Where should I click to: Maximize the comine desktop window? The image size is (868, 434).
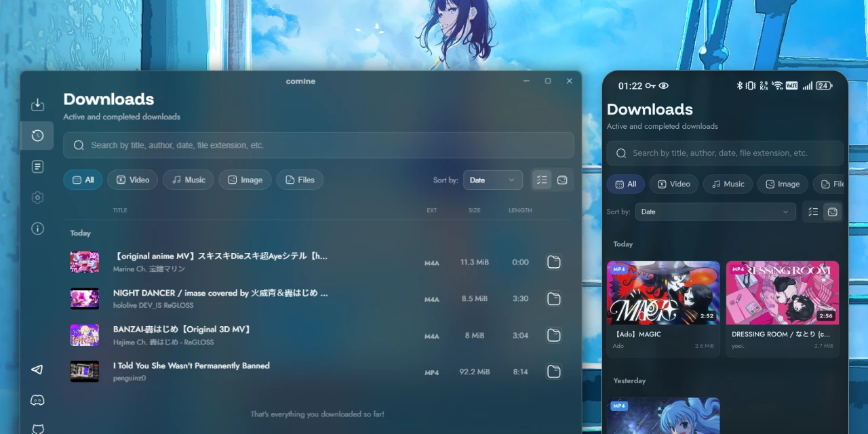coord(548,81)
